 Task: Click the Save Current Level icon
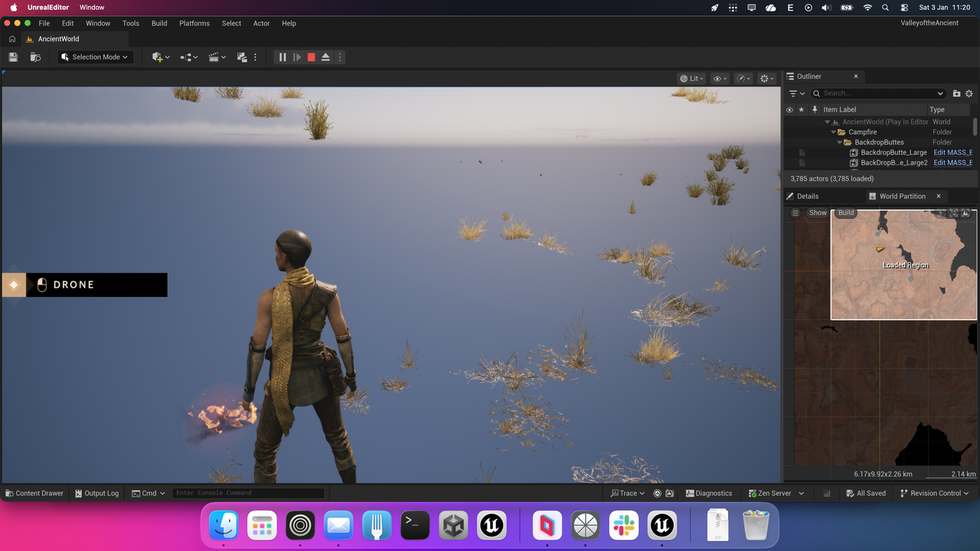point(12,57)
